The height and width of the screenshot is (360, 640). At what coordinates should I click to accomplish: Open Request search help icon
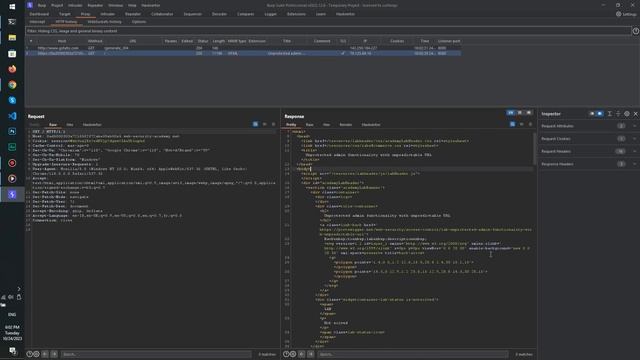[29, 354]
